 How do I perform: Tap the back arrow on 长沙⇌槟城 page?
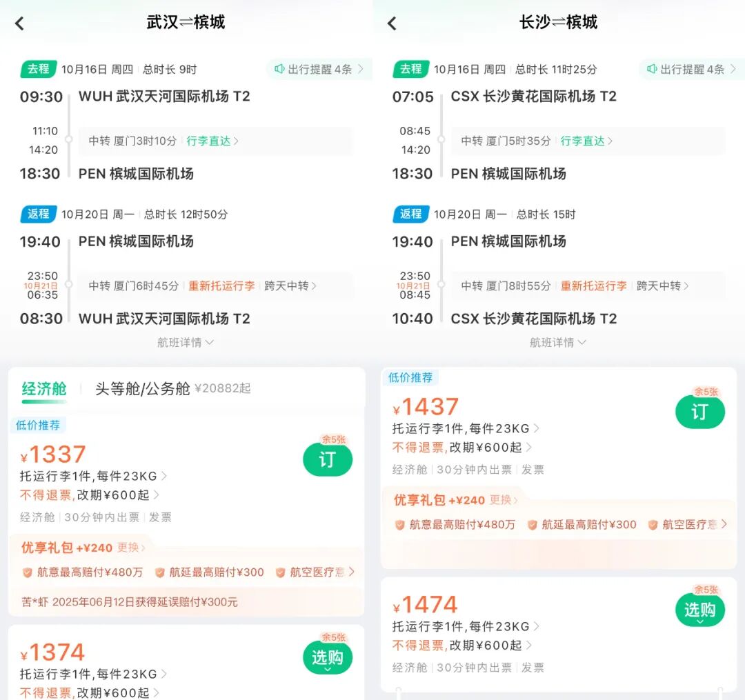[x=391, y=23]
